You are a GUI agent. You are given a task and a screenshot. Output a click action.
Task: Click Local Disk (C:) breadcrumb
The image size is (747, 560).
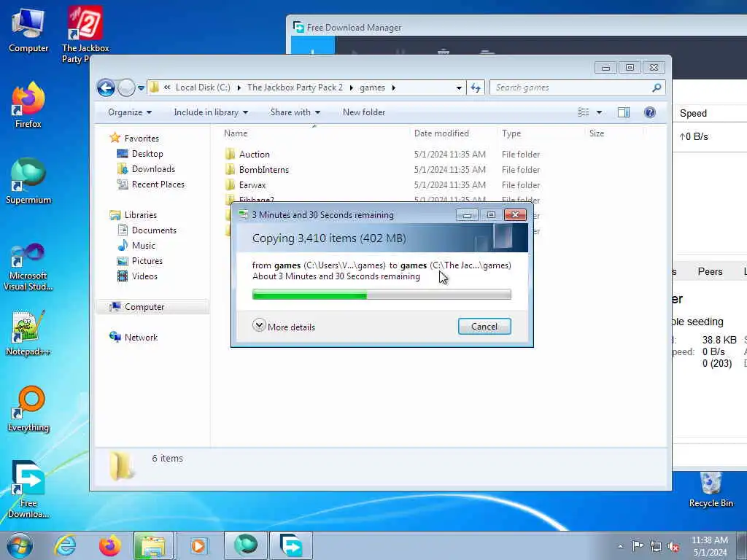[x=203, y=87]
